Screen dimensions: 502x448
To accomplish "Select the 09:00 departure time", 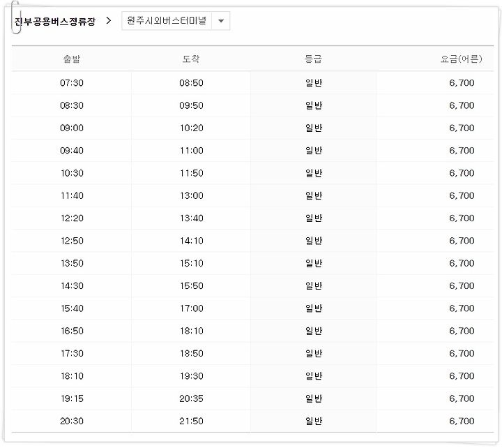I will tap(72, 128).
